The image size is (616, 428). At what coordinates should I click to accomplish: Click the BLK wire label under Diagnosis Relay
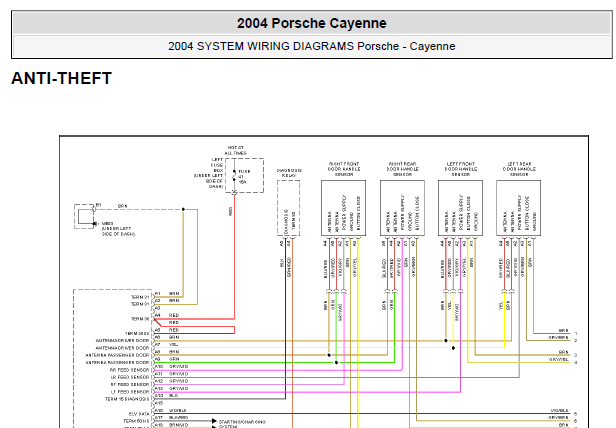point(282,263)
